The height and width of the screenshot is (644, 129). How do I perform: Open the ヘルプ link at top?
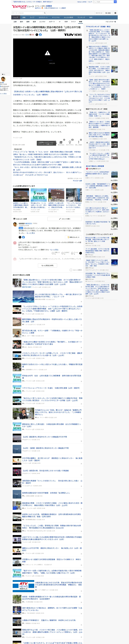pos(90,2)
